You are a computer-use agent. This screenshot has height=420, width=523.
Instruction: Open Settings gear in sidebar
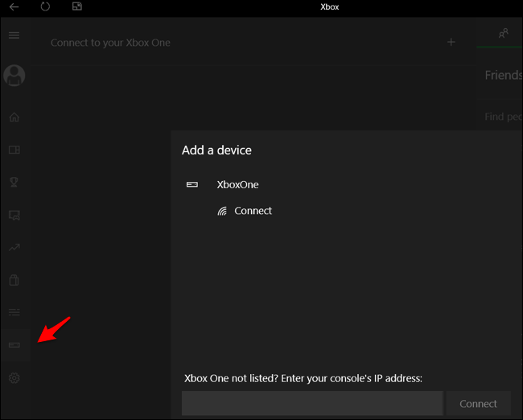[14, 378]
